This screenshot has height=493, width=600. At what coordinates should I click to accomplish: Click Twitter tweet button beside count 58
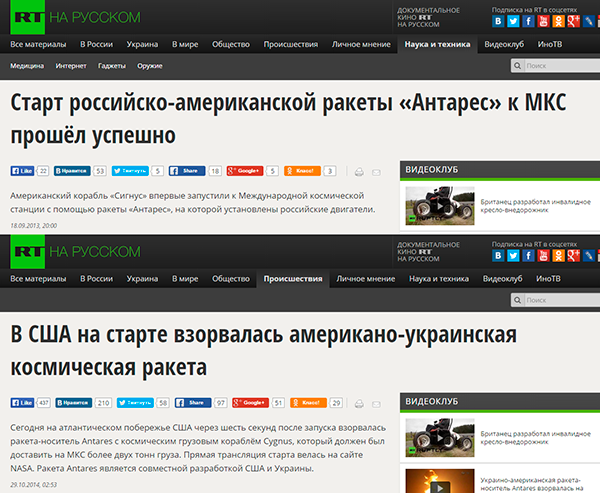tap(135, 403)
